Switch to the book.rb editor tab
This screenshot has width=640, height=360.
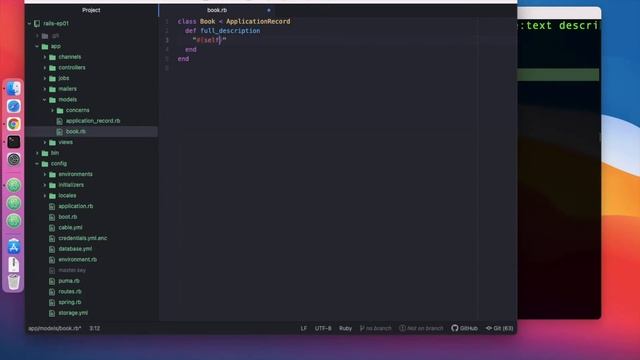217,10
